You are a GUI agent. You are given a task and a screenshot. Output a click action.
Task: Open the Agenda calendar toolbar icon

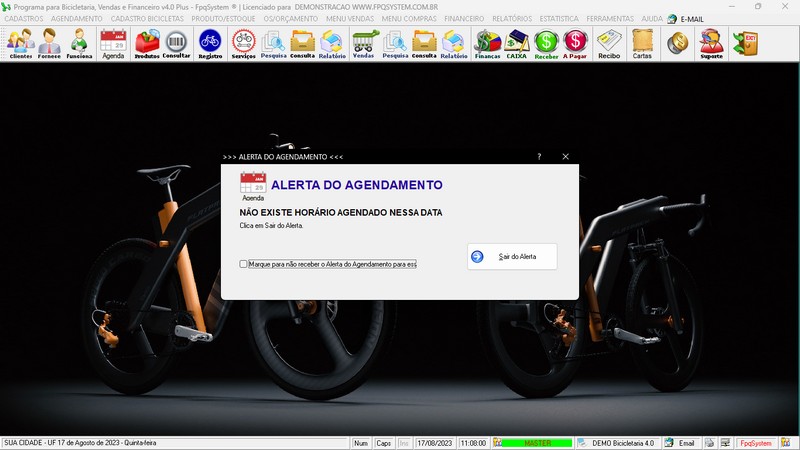click(x=113, y=44)
